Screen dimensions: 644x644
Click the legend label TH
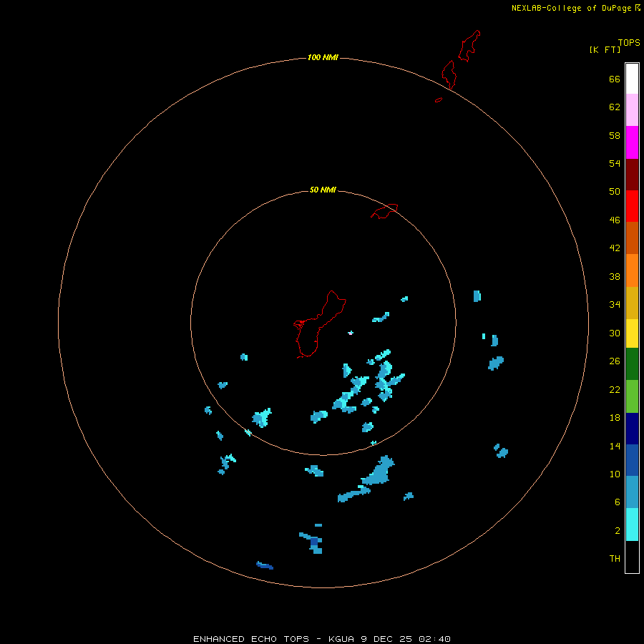click(x=615, y=559)
